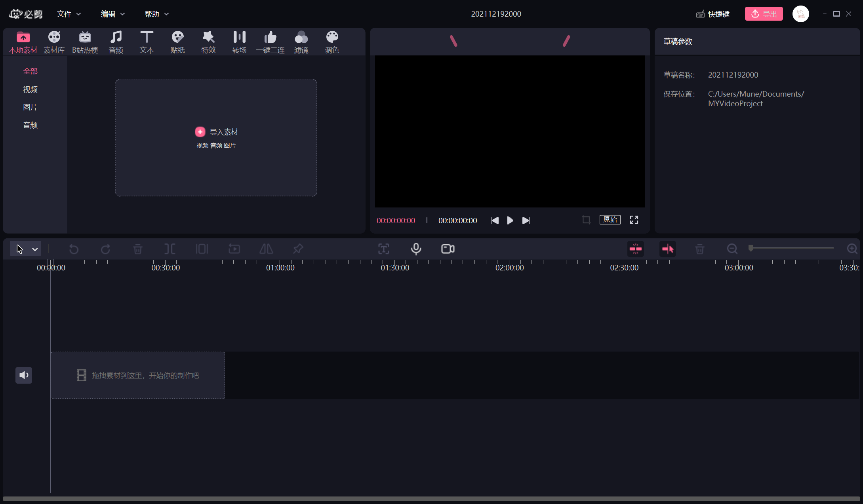Viewport: 863px width, 504px height.
Task: Switch to the 图片 category tab
Action: pos(30,107)
